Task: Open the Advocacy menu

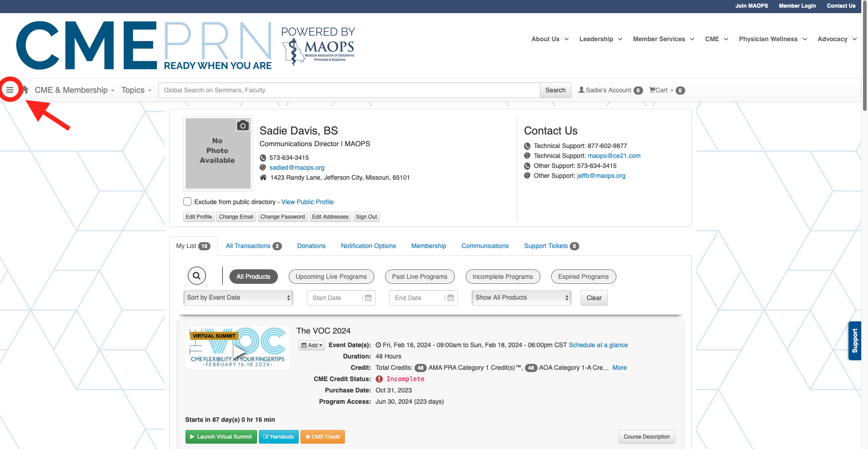Action: click(837, 39)
